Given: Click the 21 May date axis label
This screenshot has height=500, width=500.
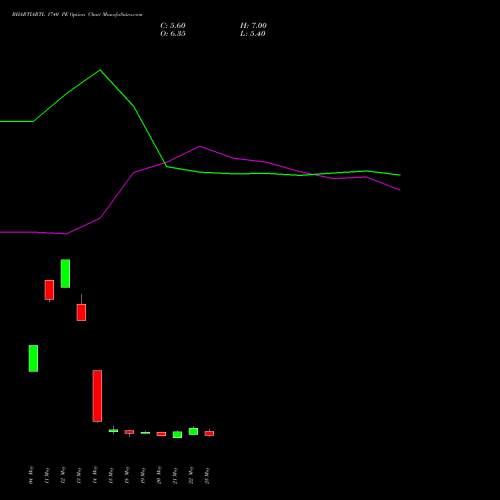Looking at the screenshot, I should (175, 475).
